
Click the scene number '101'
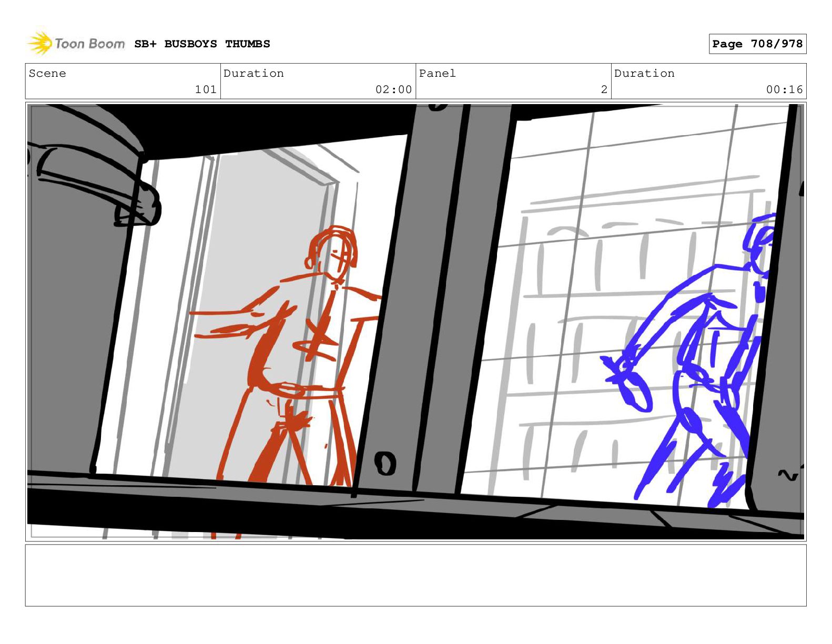click(x=206, y=90)
